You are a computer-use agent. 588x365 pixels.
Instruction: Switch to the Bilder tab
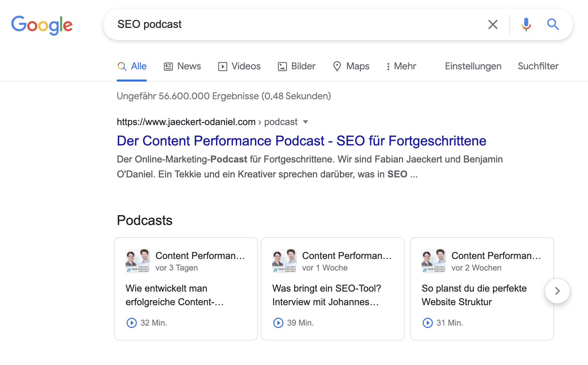(x=297, y=66)
